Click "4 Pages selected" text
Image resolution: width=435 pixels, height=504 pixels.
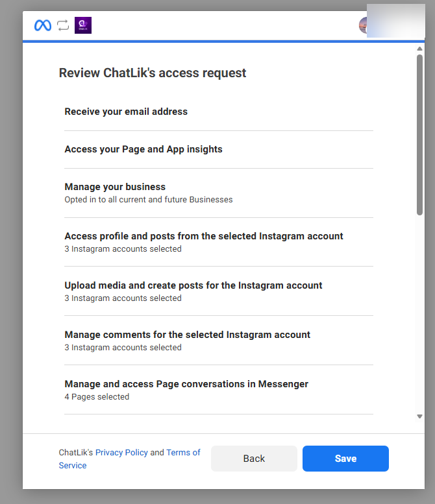click(97, 397)
